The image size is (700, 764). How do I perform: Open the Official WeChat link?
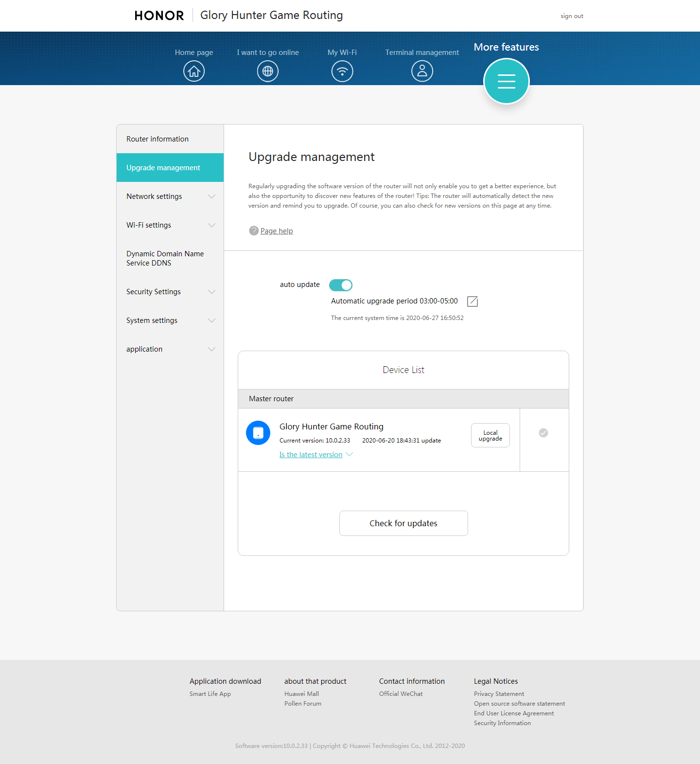pyautogui.click(x=401, y=694)
